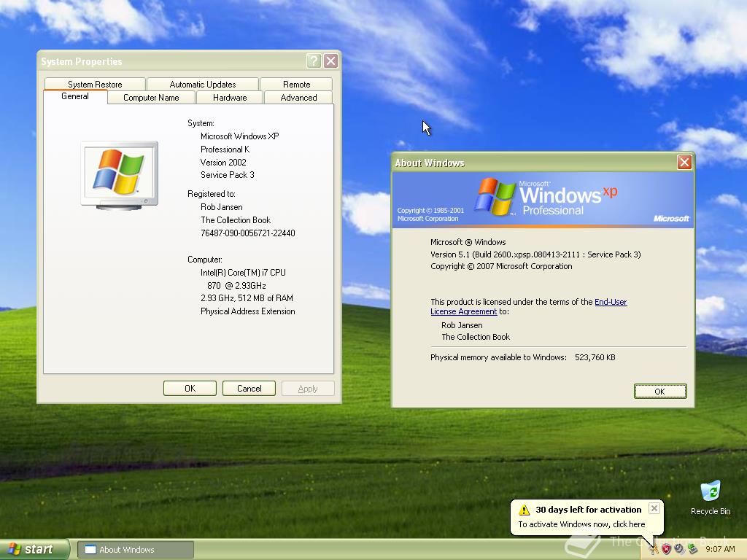Viewport: 747px width, 560px height.
Task: Click the Windows XP Professional banner logo
Action: 546,198
